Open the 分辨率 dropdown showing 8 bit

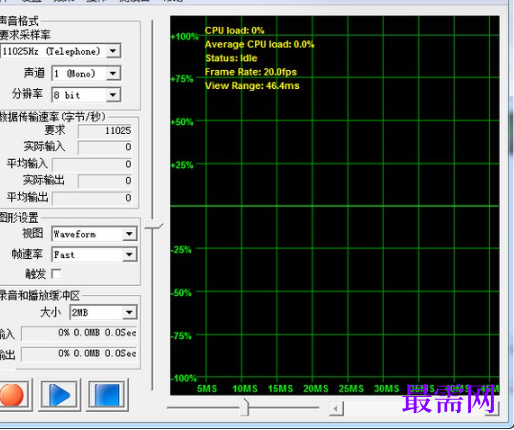coord(86,95)
